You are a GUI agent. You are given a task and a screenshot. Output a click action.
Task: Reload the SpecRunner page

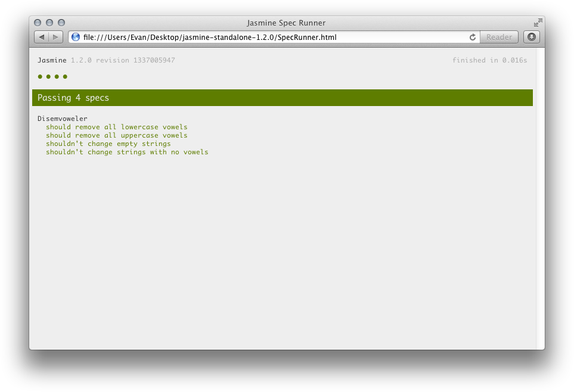point(473,37)
